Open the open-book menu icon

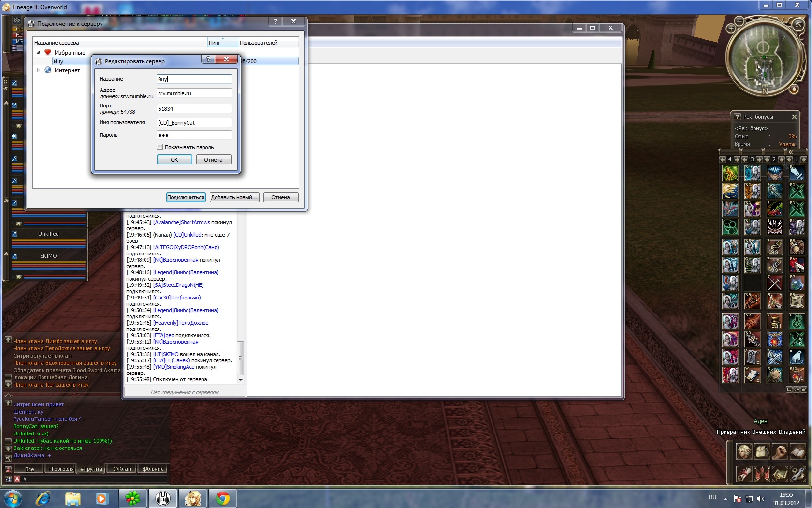pos(797,451)
